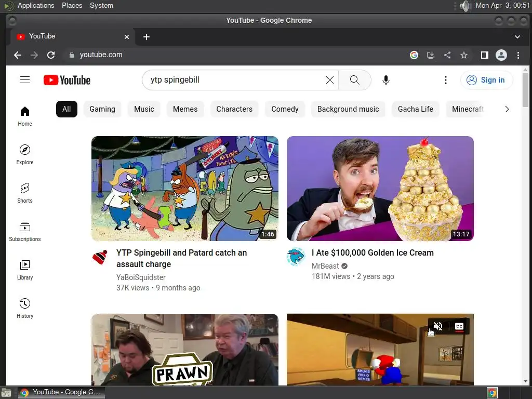This screenshot has width=532, height=399.
Task: Click the YouTube logo
Action: point(67,80)
